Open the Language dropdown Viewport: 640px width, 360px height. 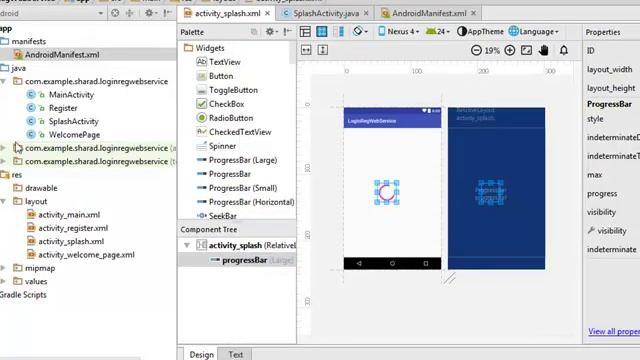coord(533,31)
